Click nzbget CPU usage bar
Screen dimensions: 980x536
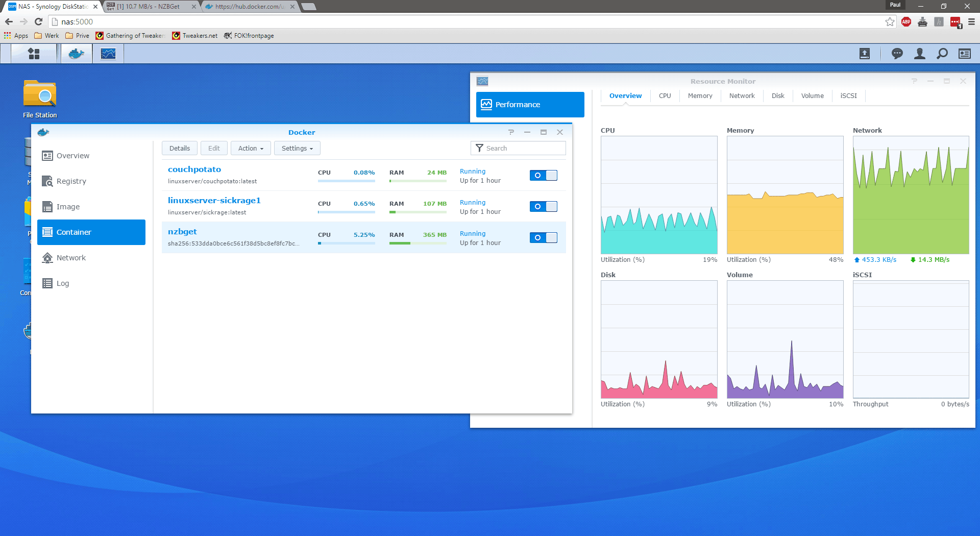tap(347, 243)
